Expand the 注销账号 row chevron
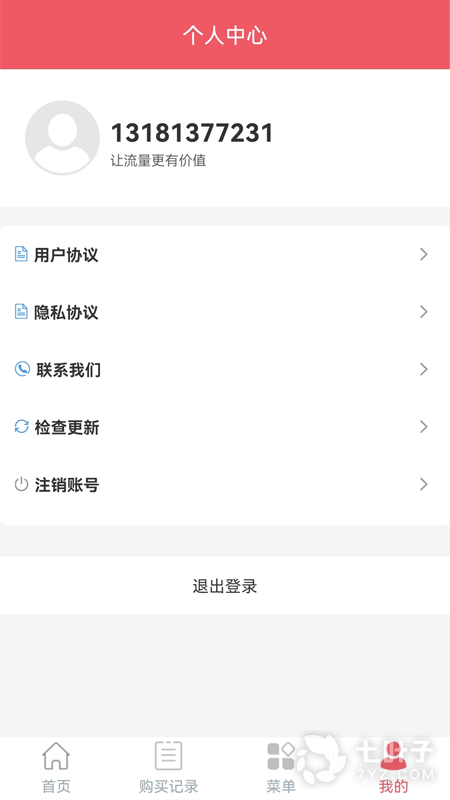Viewport: 450px width, 800px height. 423,484
